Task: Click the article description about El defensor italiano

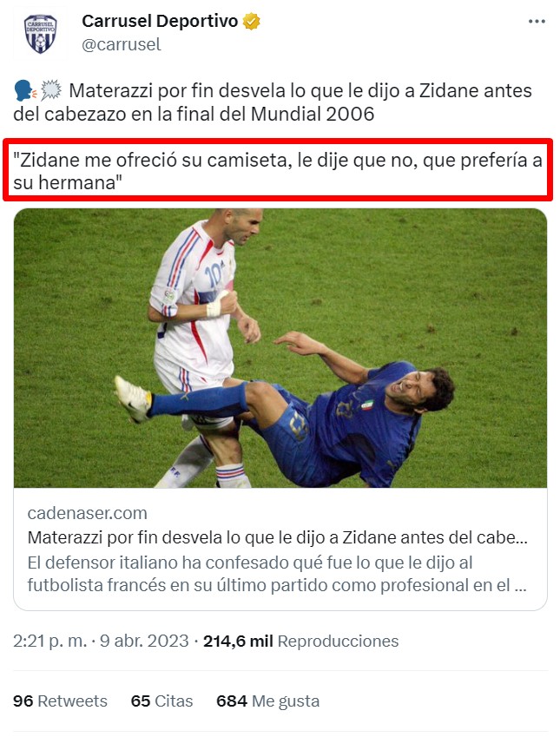Action: coord(277,574)
